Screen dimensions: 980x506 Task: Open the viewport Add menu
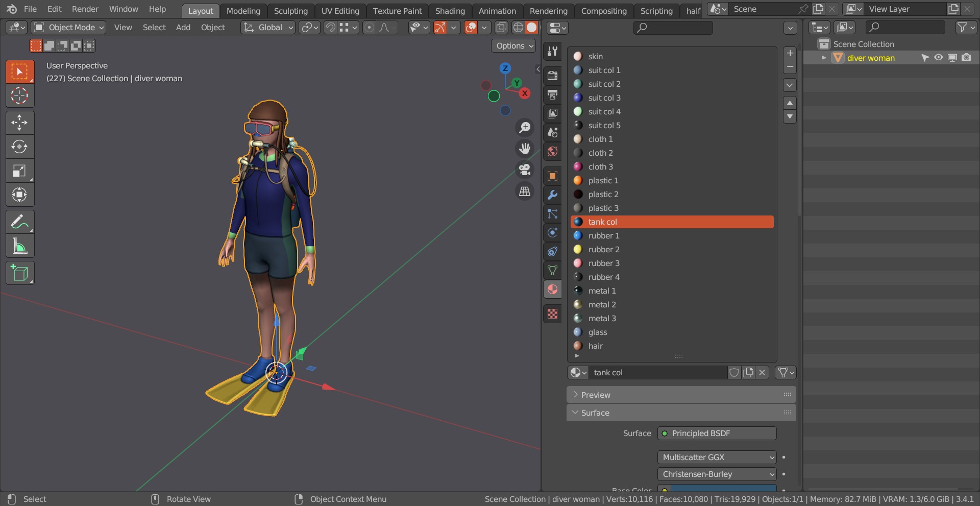[183, 28]
